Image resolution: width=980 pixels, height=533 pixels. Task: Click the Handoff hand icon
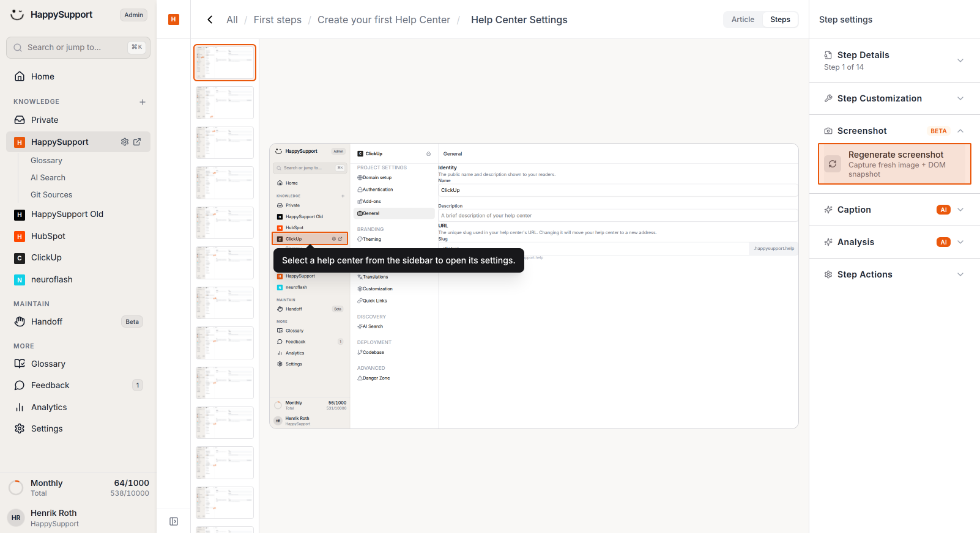20,322
